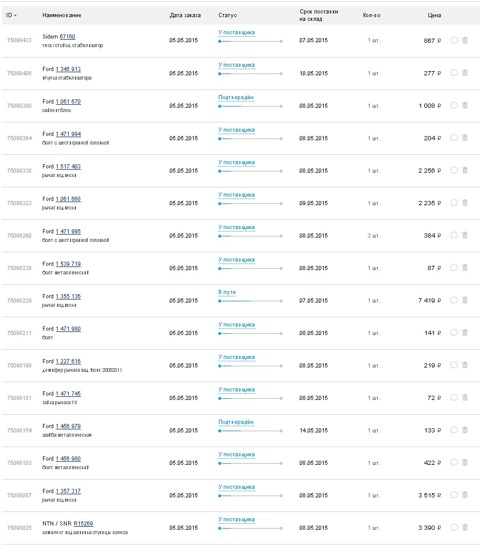Viewport: 480px width, 547px height.
Task: Open comment bubble for the 277 ₽ order
Action: [x=454, y=73]
